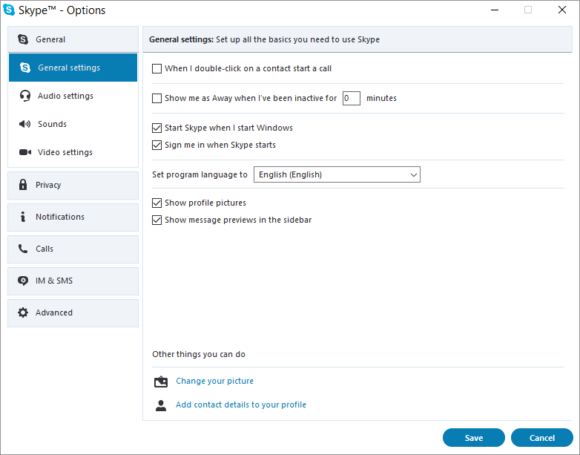Uncheck Start Skype when I start Windows
This screenshot has width=580, height=455.
click(157, 128)
